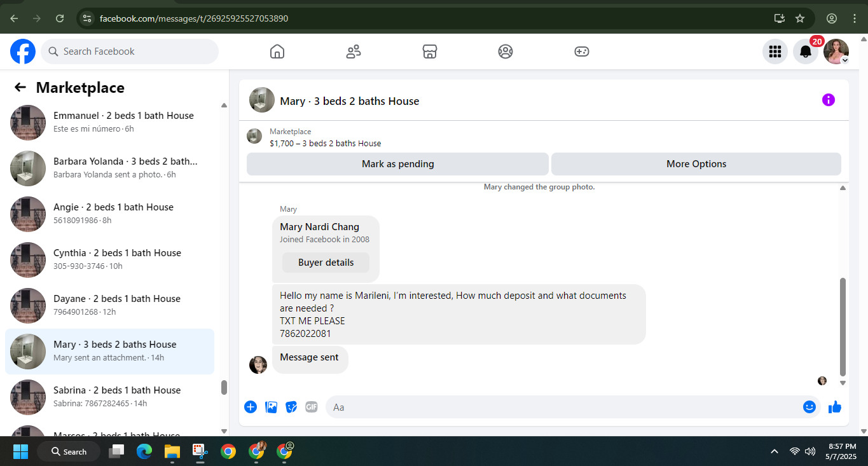Open the Marketplace storefront icon
Image resolution: width=868 pixels, height=466 pixels.
pos(430,51)
